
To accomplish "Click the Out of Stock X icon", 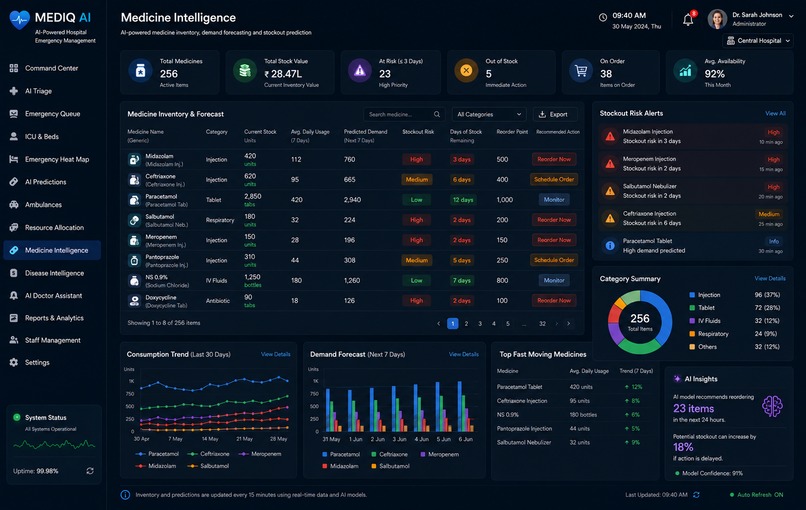I will coord(466,71).
